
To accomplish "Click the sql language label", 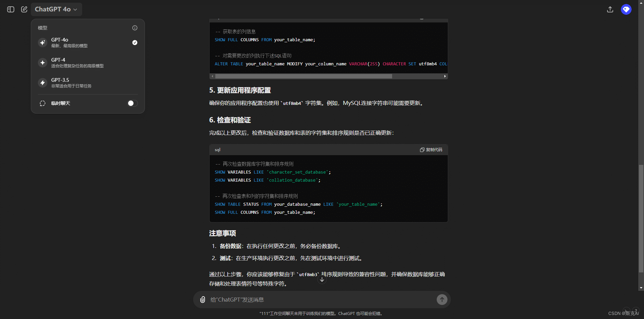I will (218, 150).
